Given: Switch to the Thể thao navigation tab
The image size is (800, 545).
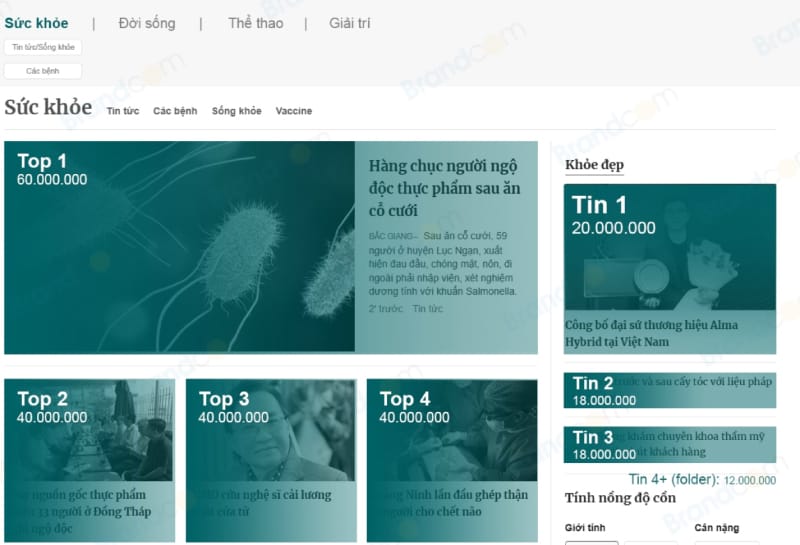Looking at the screenshot, I should (x=255, y=23).
